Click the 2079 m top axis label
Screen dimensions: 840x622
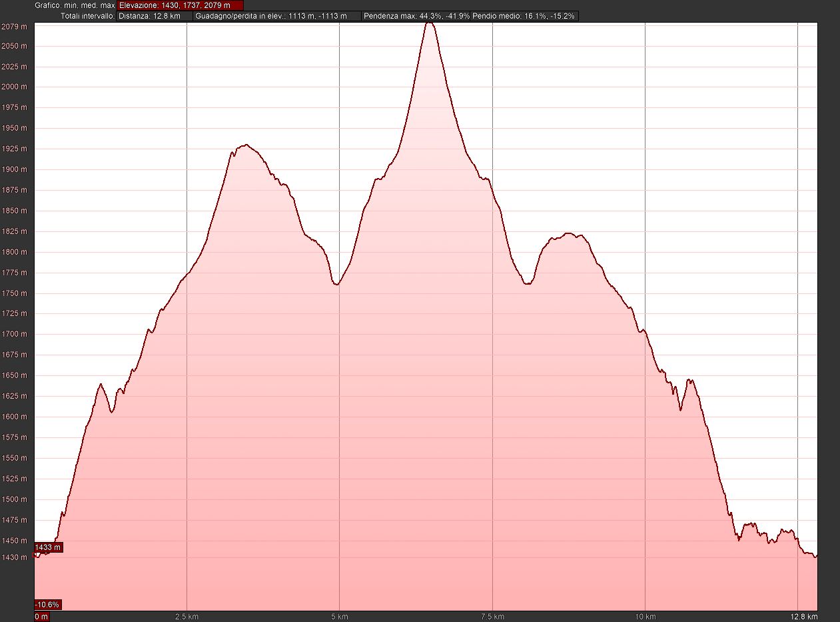[x=14, y=27]
